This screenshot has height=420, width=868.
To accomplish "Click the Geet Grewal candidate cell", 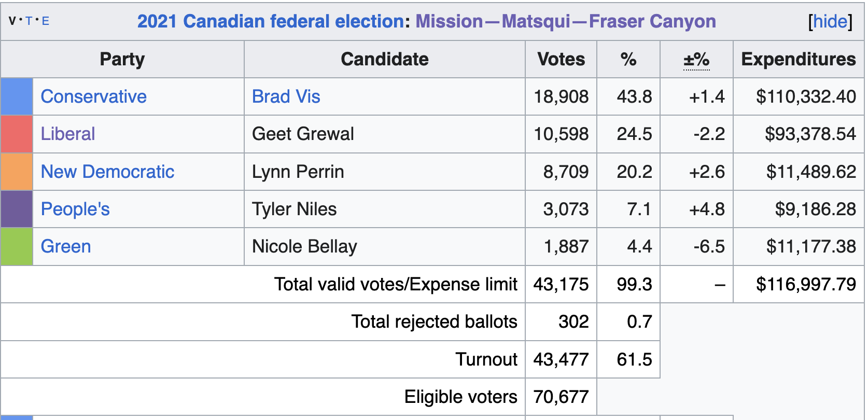I will coord(303,134).
